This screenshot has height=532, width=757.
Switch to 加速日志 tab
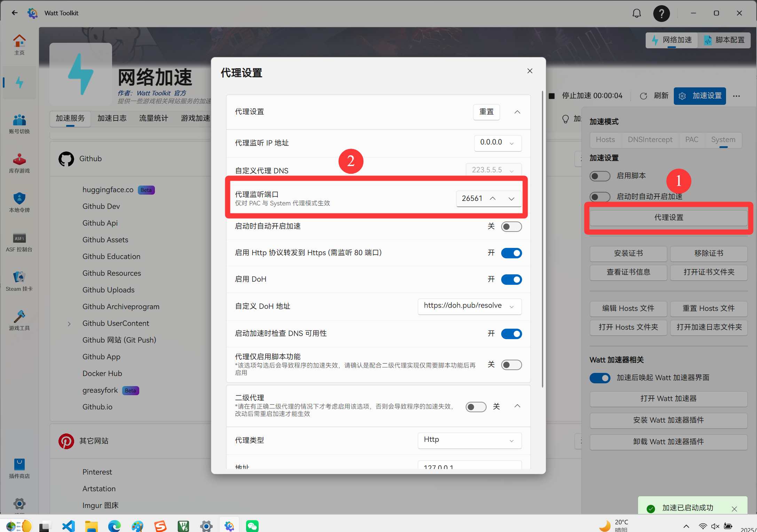tap(112, 118)
